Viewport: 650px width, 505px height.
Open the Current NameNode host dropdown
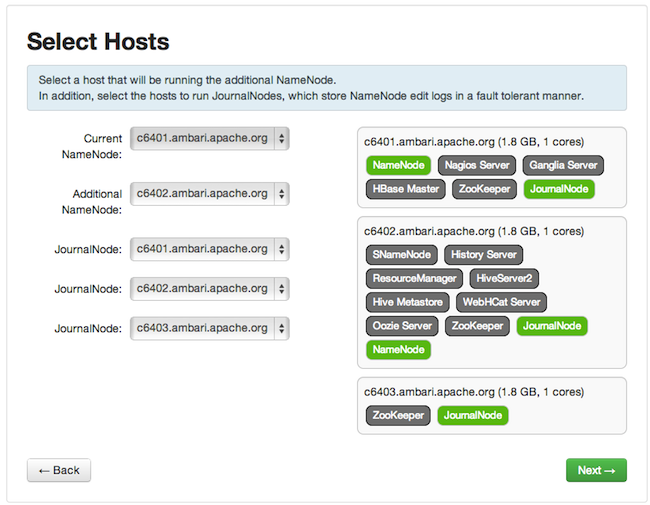click(x=209, y=139)
